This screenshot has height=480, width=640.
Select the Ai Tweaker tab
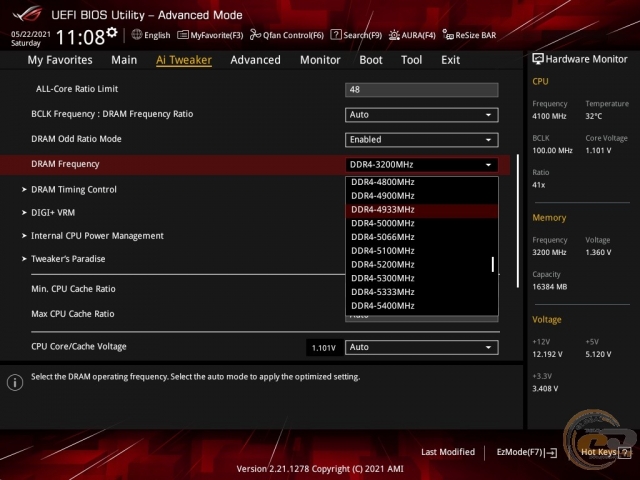tap(184, 60)
